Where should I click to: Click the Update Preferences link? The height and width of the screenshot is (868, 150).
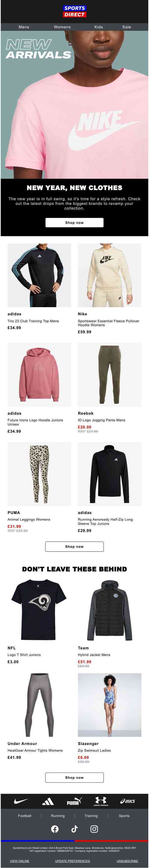73,861
